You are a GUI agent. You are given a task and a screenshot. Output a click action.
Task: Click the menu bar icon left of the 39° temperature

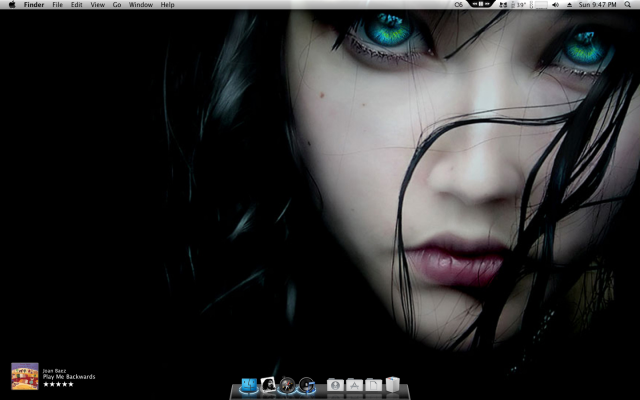tap(504, 5)
